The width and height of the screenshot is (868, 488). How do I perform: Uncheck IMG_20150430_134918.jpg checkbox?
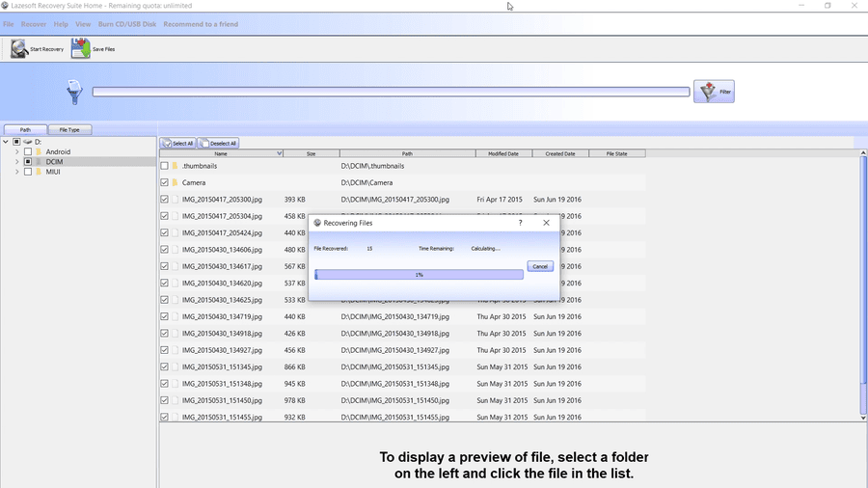point(164,333)
